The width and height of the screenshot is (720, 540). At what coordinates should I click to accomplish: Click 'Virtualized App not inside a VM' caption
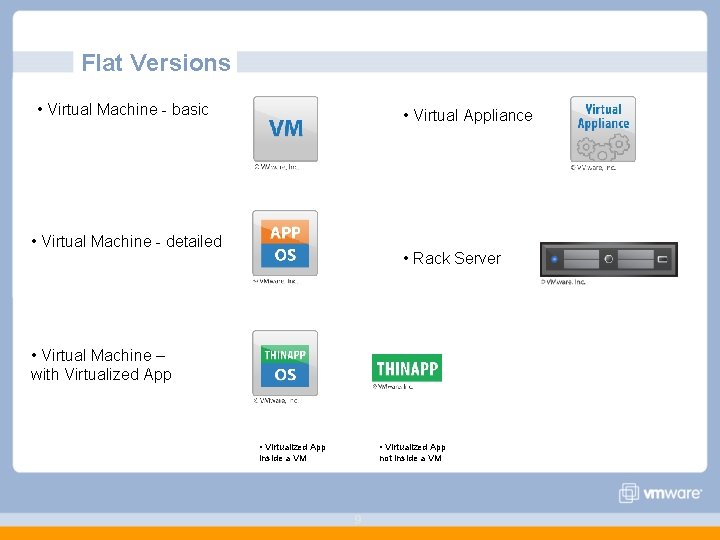(x=412, y=452)
